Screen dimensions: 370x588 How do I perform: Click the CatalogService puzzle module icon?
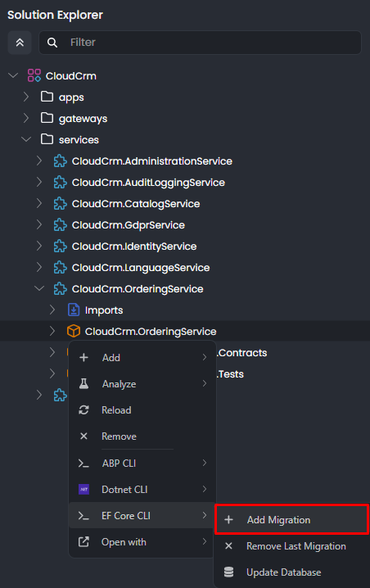coord(61,204)
